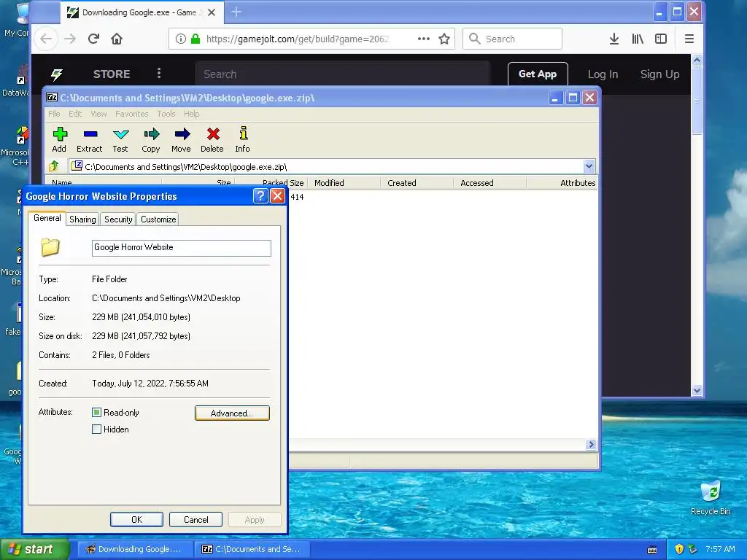Screen dimensions: 747x560
Task: Click the Sign Up link
Action: [x=659, y=74]
